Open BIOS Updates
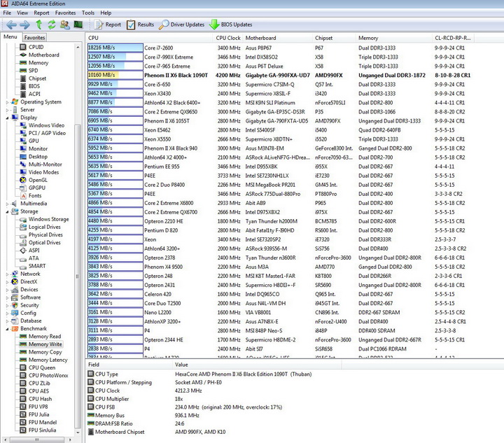The image size is (504, 443). coord(231,24)
